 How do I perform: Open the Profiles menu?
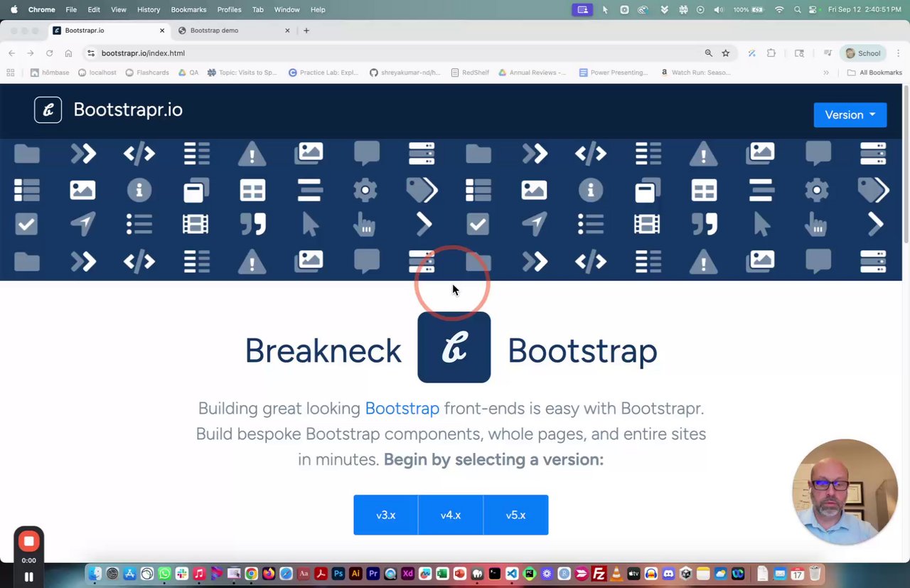[x=229, y=10]
